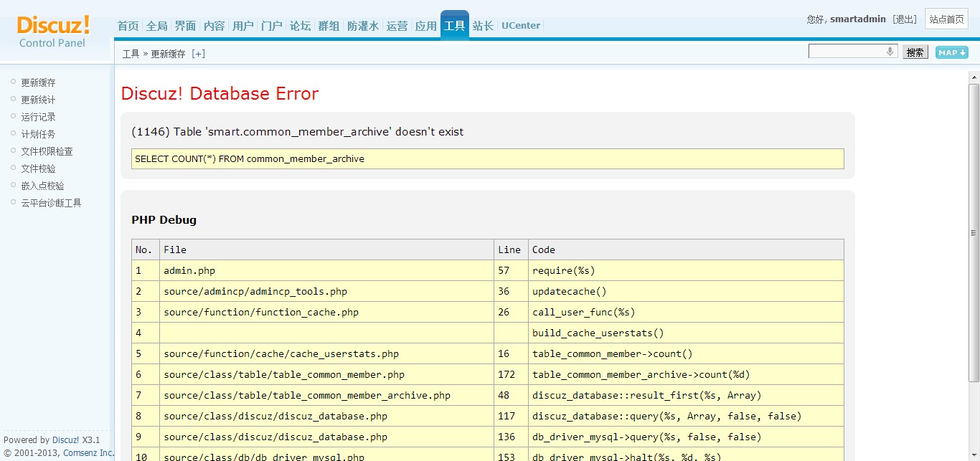Open the 首页 top menu

click(128, 26)
